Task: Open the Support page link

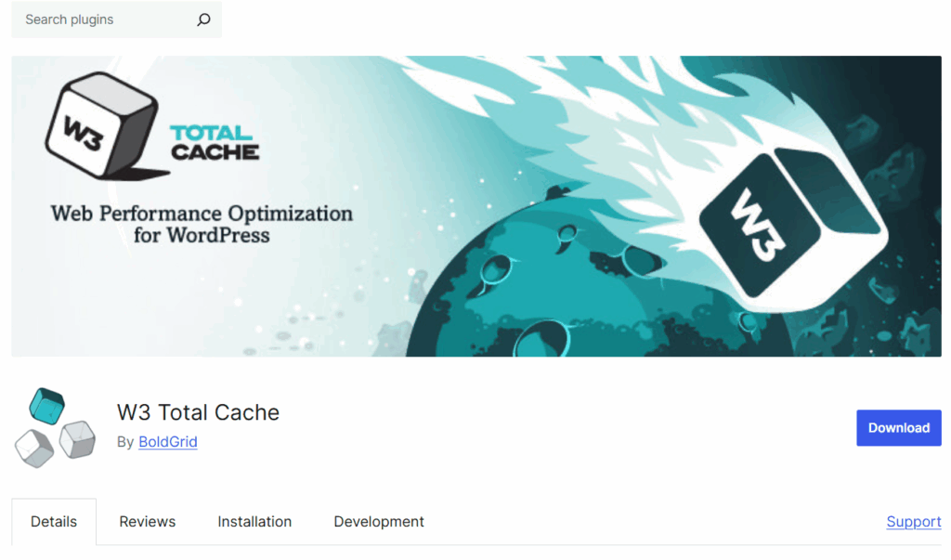Action: [x=913, y=521]
